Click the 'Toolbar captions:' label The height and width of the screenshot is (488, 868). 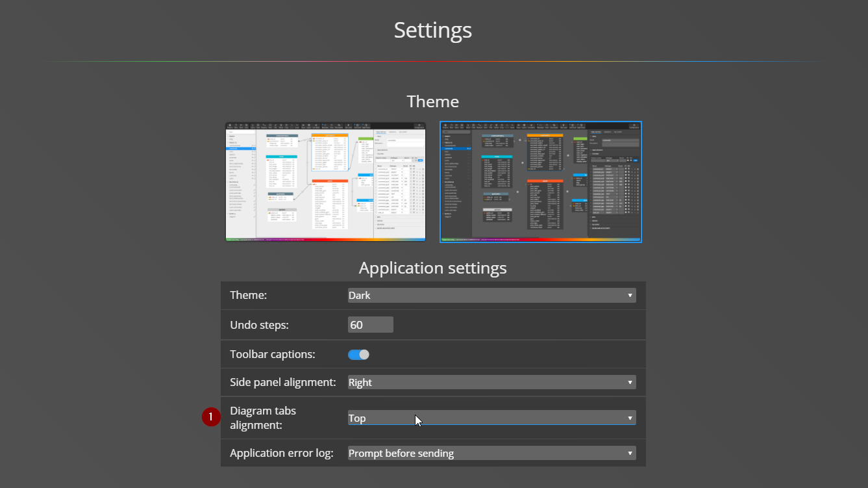pos(273,354)
